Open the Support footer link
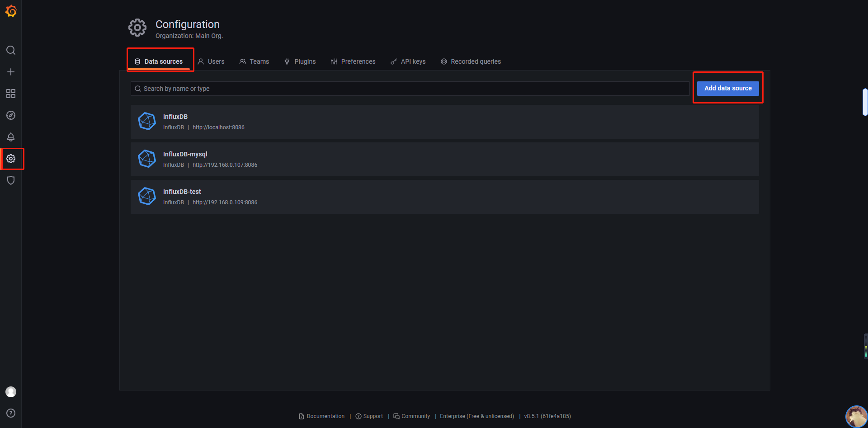This screenshot has width=868, height=428. click(x=369, y=416)
